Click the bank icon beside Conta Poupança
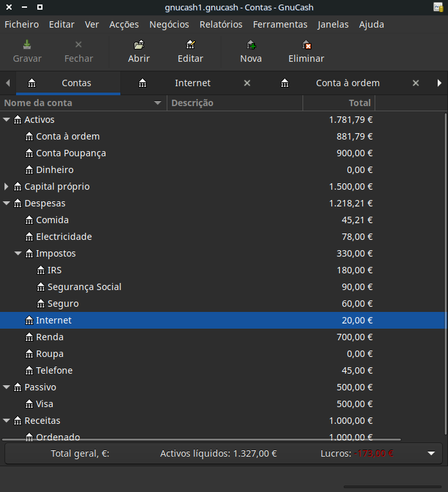448x492 pixels. tap(29, 153)
